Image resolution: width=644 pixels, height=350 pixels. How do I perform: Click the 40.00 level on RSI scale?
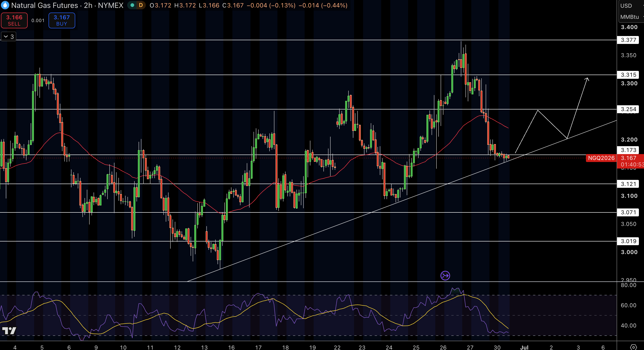628,326
